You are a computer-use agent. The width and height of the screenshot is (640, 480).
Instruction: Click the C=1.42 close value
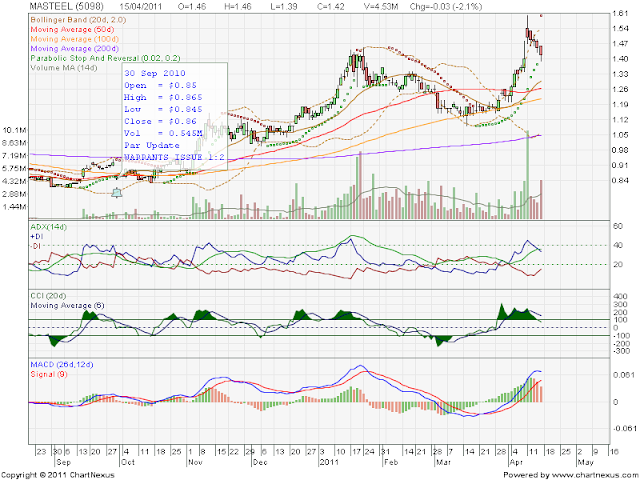click(330, 7)
